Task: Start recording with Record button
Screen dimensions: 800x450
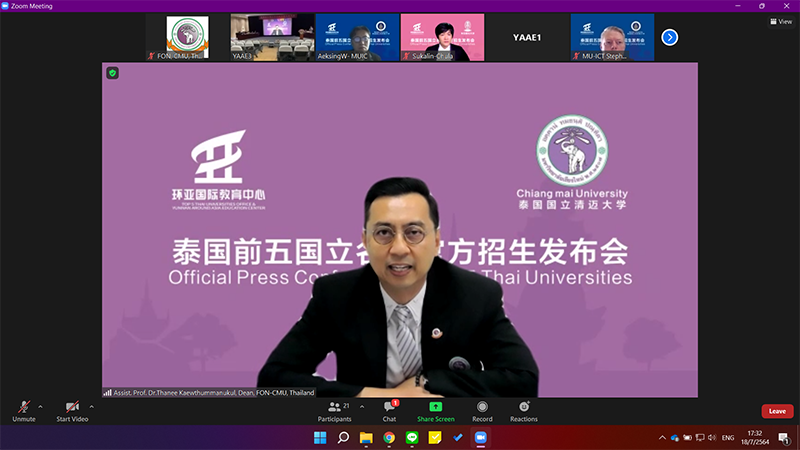Action: click(483, 410)
